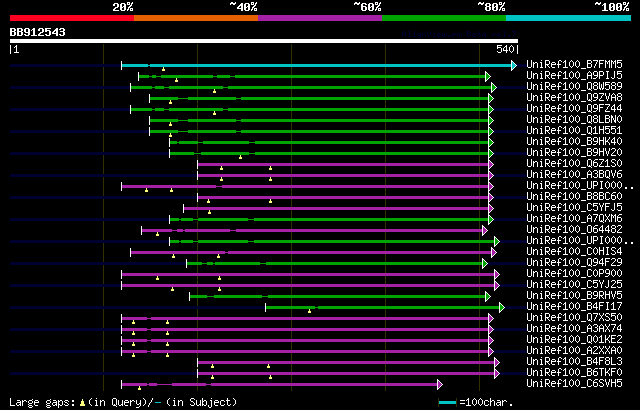Open the UniRef100_A9PIJ5 hit
The height and width of the screenshot is (410, 640).
tap(574, 75)
